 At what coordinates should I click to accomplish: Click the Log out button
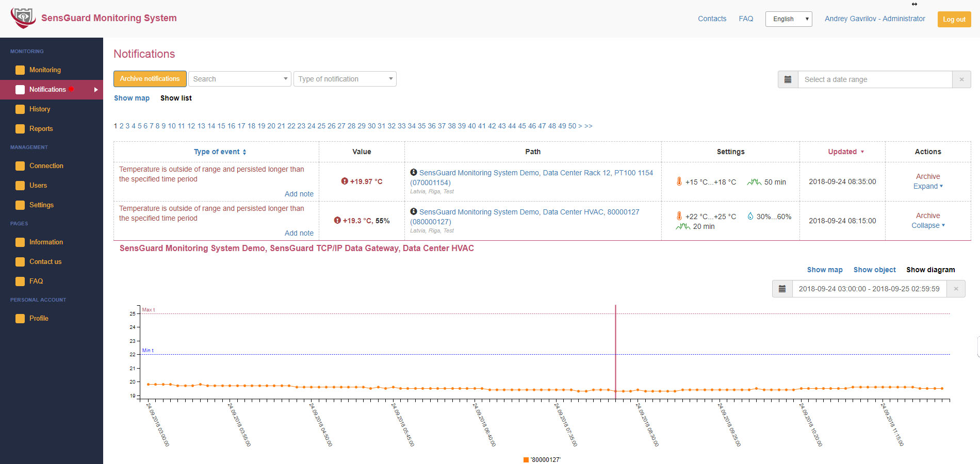click(954, 19)
